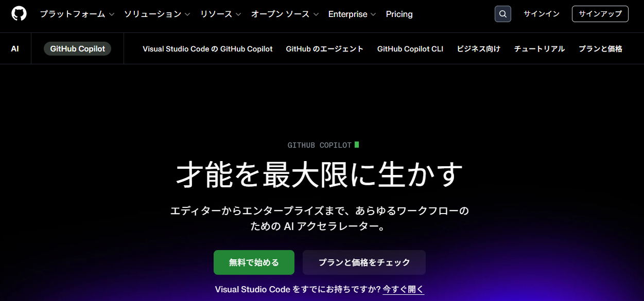Click the 才能を最大限に生かす heading
Screen dimensions: 644x301
pos(320,174)
